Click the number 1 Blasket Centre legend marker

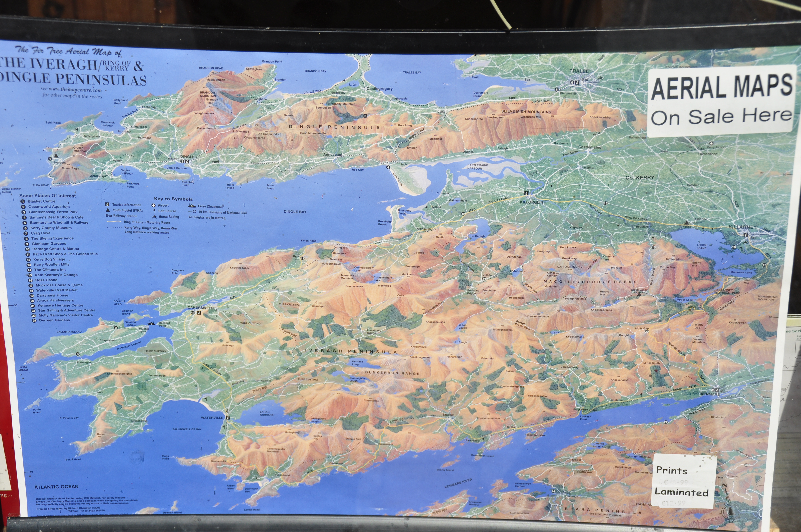click(23, 202)
